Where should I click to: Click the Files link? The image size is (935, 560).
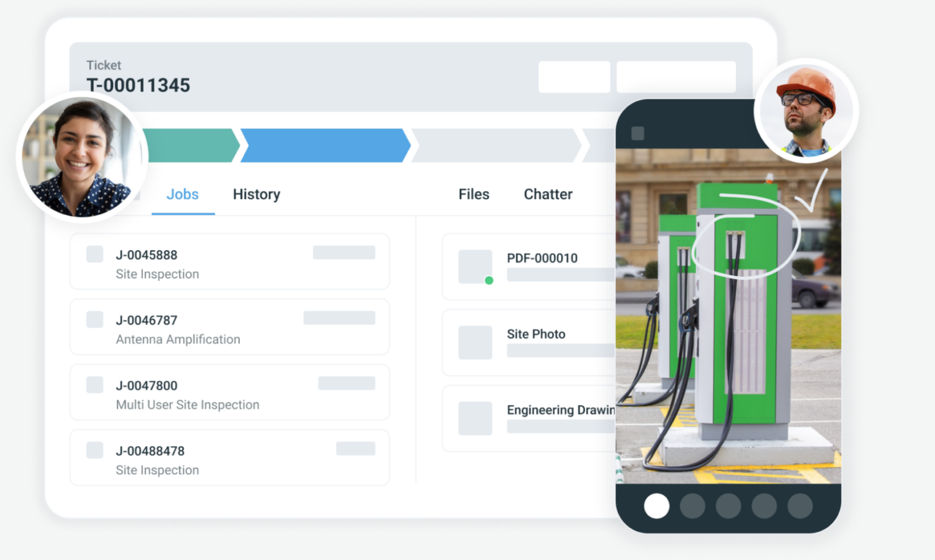coord(474,194)
